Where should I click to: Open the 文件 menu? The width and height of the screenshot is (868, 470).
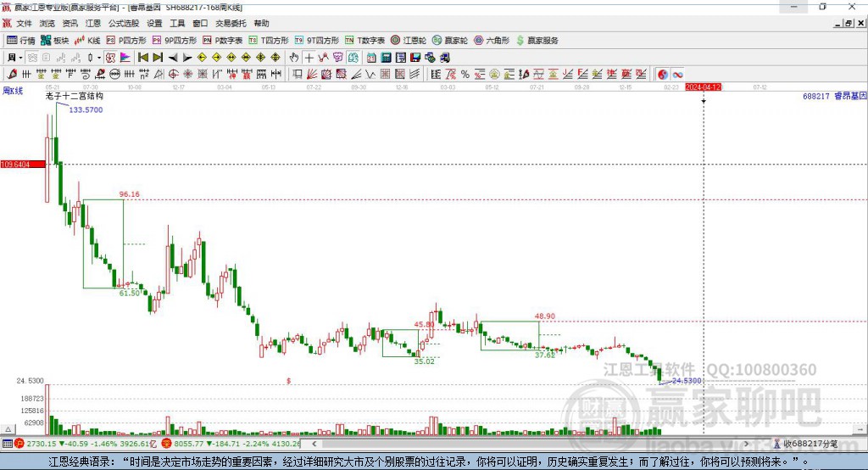pyautogui.click(x=24, y=23)
